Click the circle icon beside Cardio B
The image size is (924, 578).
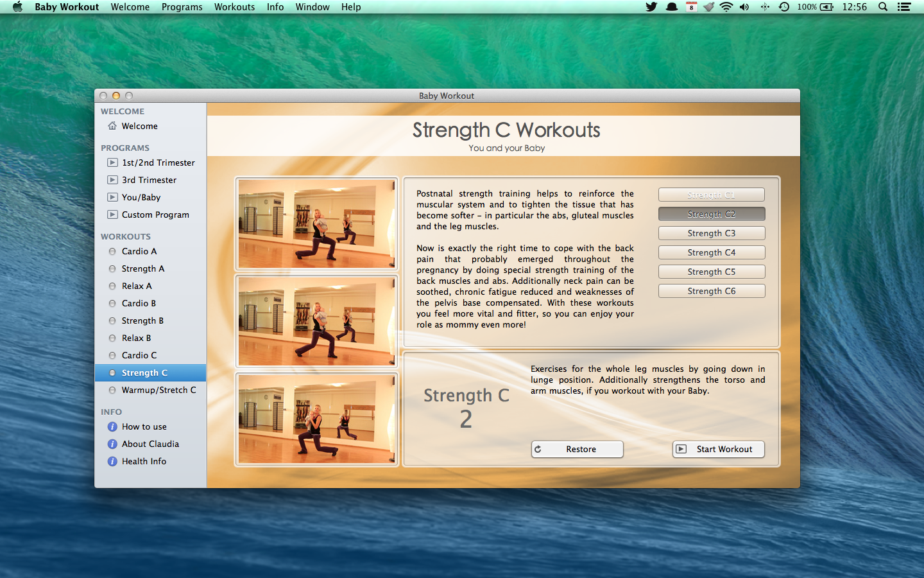[112, 303]
